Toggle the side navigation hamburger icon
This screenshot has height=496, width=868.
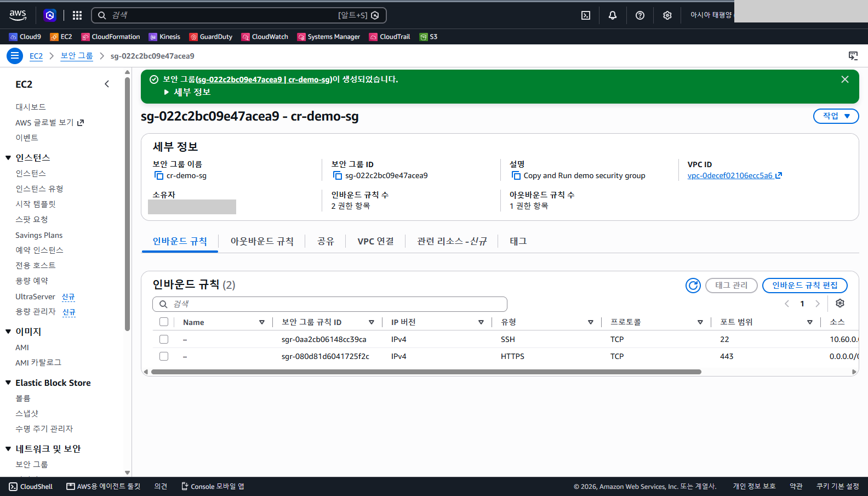click(x=15, y=55)
